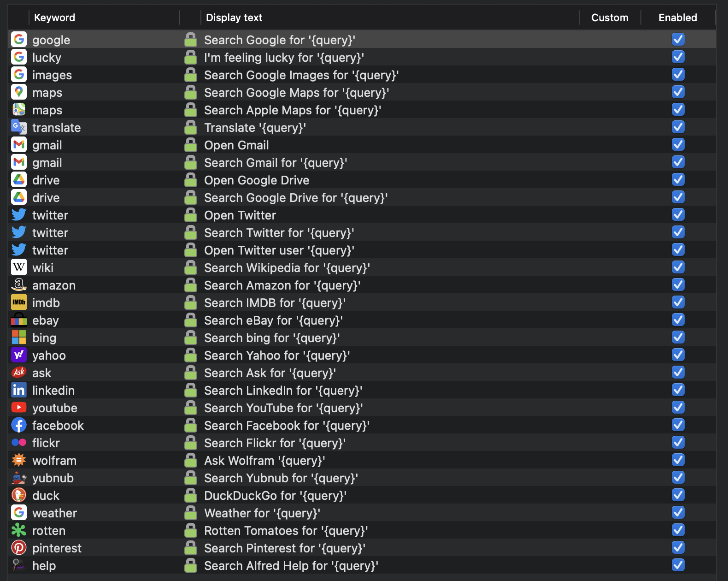728x581 pixels.
Task: Sort by the Display text column header
Action: coord(234,18)
